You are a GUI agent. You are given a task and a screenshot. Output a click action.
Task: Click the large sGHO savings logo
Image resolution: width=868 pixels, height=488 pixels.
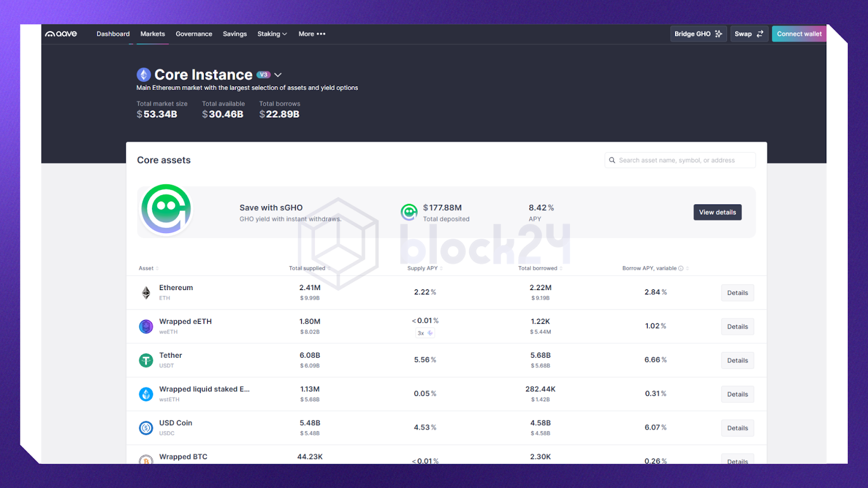tap(166, 209)
